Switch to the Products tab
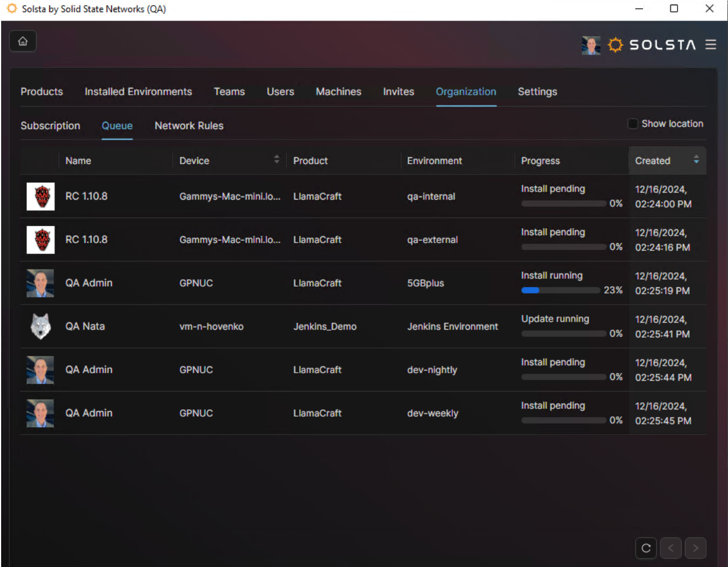Viewport: 728px width, 567px height. pyautogui.click(x=42, y=92)
